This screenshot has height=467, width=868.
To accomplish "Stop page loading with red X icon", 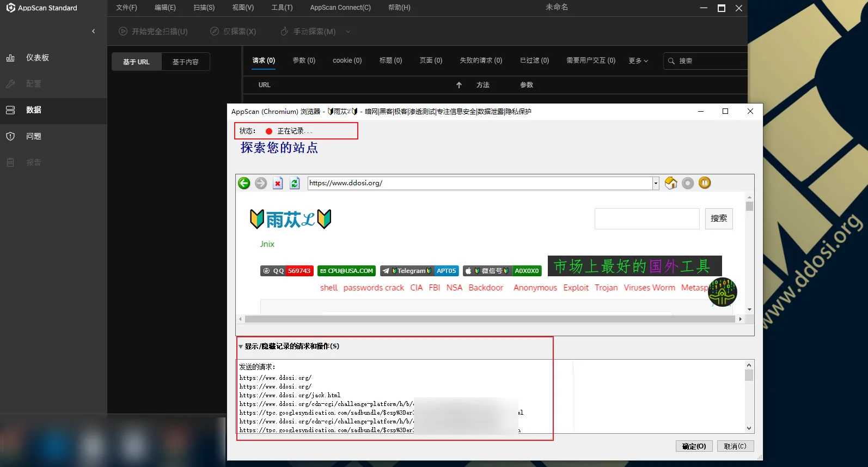I will coord(278,183).
